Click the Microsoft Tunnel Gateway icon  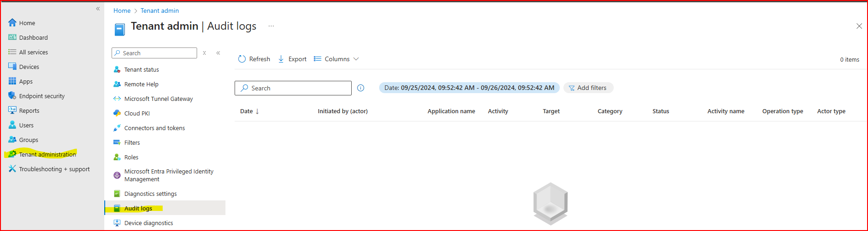[x=117, y=99]
